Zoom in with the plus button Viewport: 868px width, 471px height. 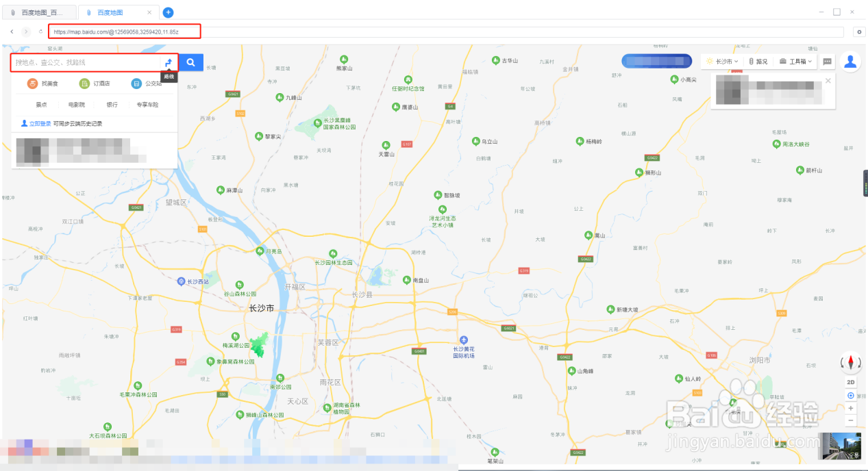(851, 408)
